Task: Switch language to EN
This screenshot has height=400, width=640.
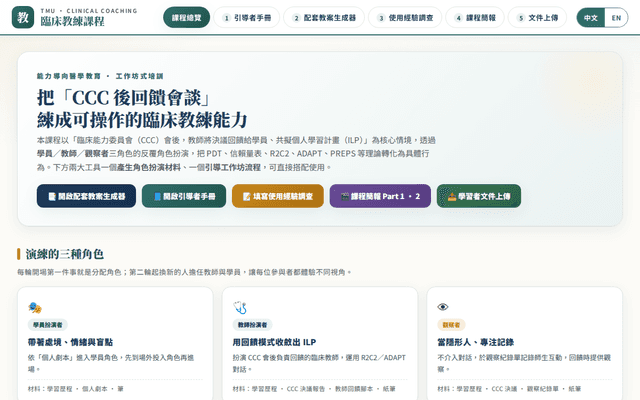Action: click(616, 18)
